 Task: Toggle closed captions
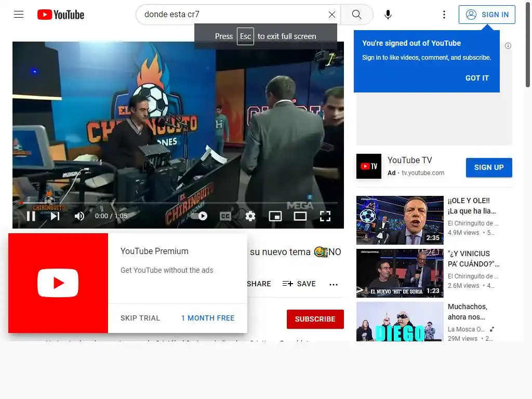point(225,216)
